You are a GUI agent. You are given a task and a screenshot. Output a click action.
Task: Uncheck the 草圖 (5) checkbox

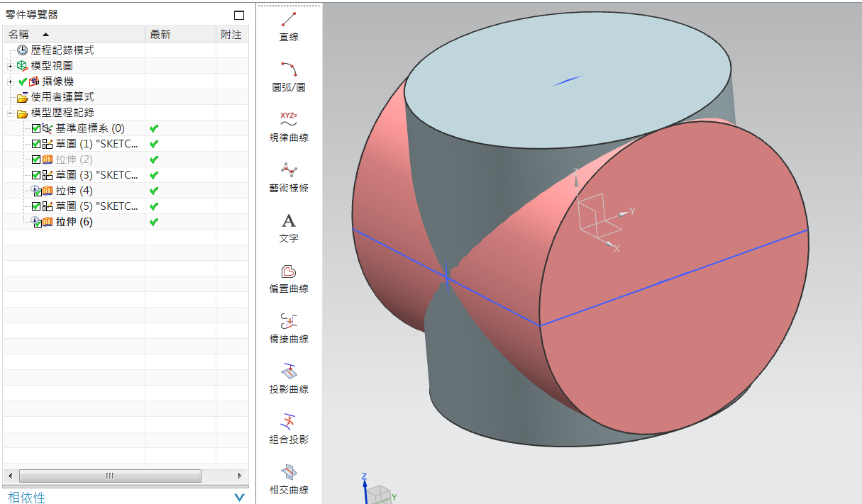pos(36,206)
